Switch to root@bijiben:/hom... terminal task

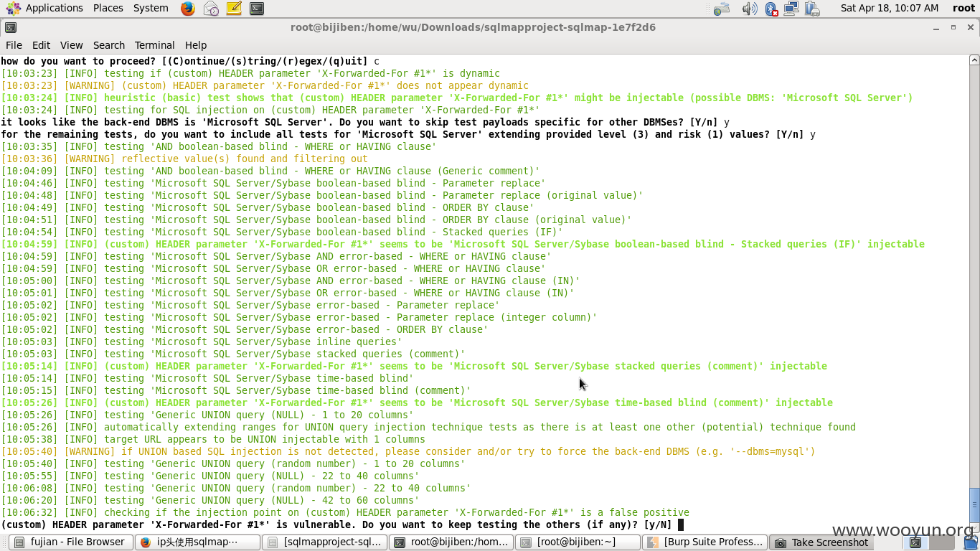coord(451,542)
